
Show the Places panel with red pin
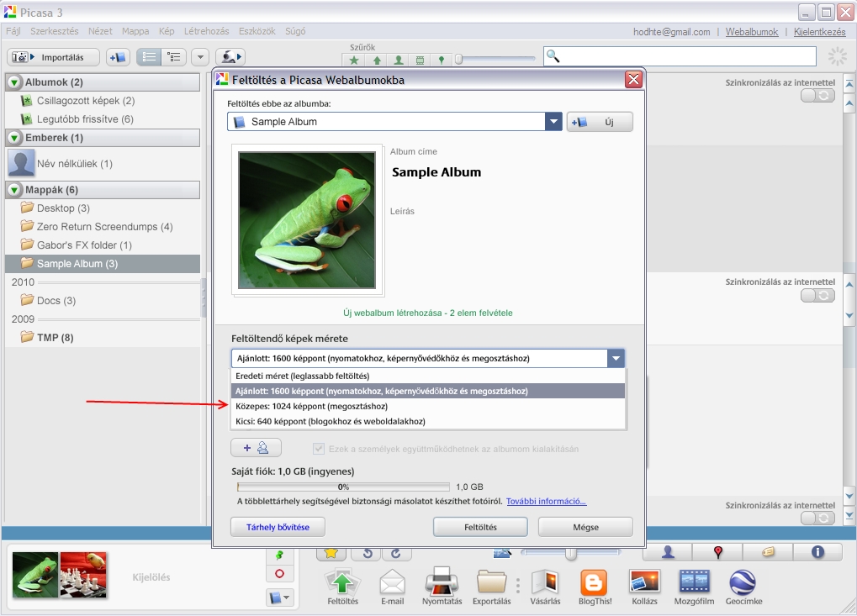tap(718, 552)
